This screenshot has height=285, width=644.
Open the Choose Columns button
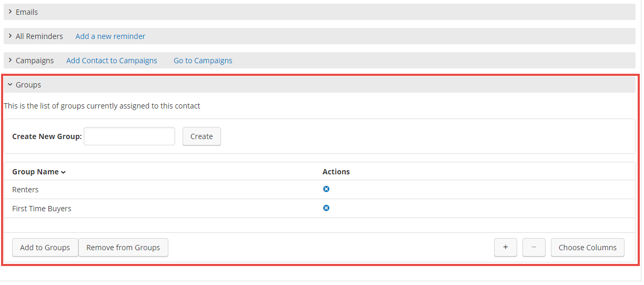pyautogui.click(x=588, y=248)
